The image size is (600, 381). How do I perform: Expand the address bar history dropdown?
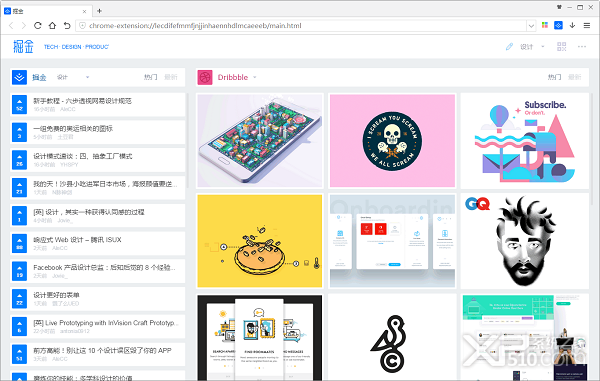tap(531, 26)
